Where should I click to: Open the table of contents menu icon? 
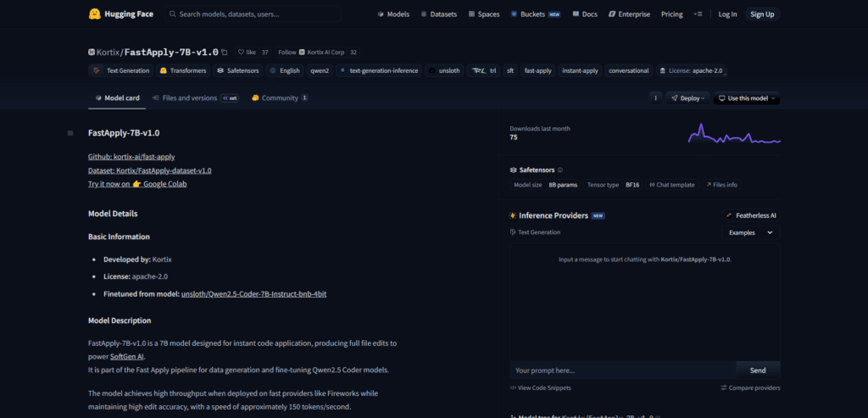70,133
